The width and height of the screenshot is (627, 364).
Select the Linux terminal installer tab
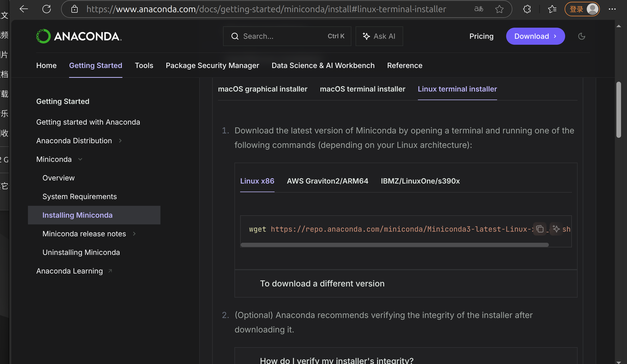(457, 89)
